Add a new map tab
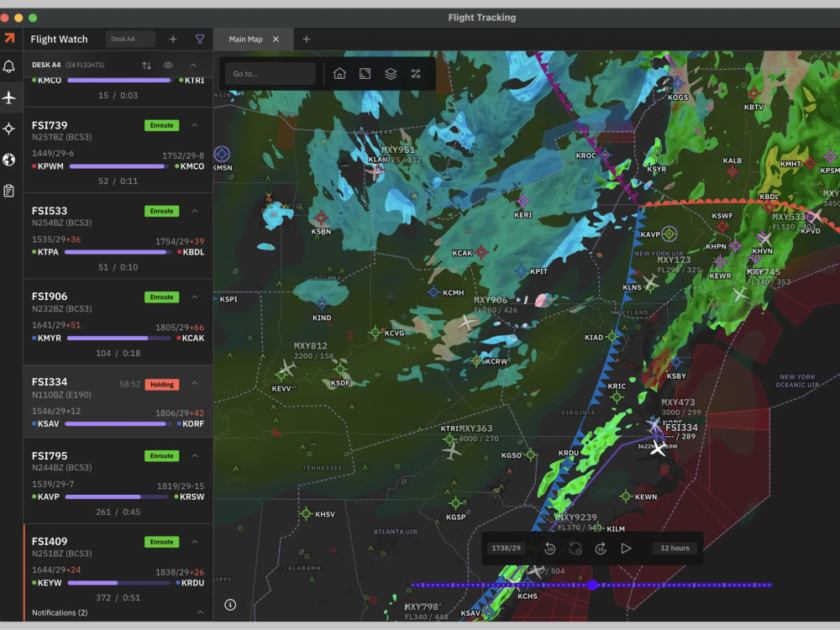Screen dimensions: 840x630 tap(307, 39)
